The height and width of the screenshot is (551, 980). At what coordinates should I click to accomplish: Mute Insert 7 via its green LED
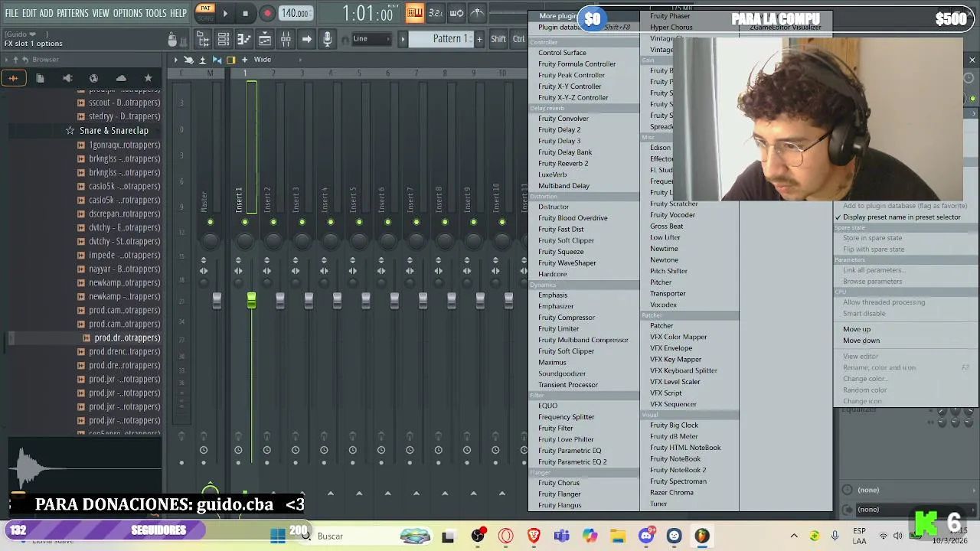pos(416,223)
